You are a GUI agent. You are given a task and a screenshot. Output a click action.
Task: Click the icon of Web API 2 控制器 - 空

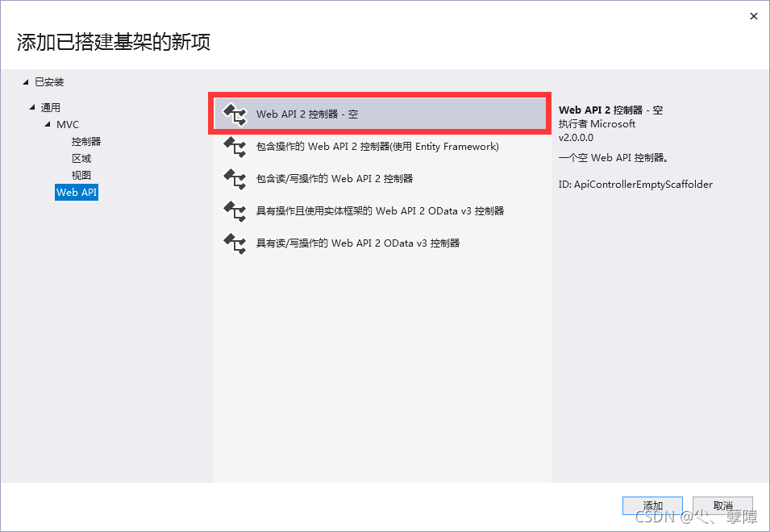235,114
